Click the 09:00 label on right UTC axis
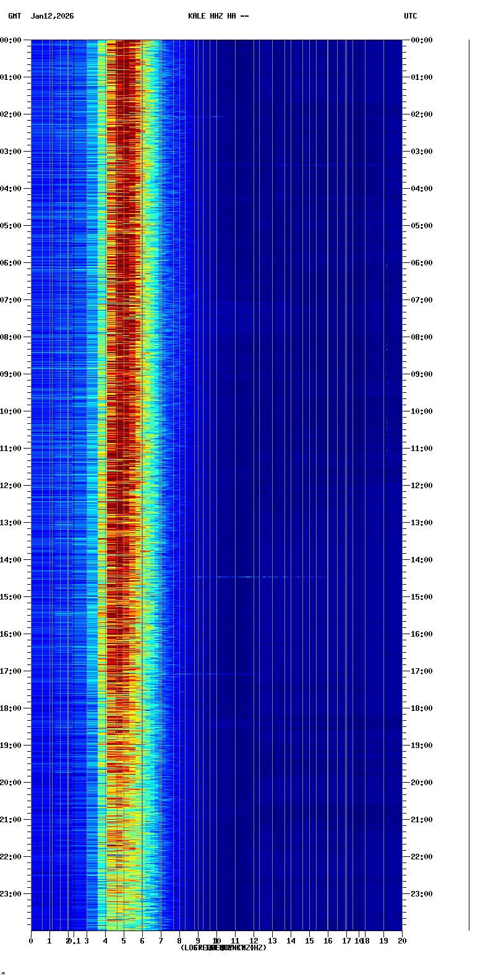This screenshot has width=496, height=980. [422, 374]
